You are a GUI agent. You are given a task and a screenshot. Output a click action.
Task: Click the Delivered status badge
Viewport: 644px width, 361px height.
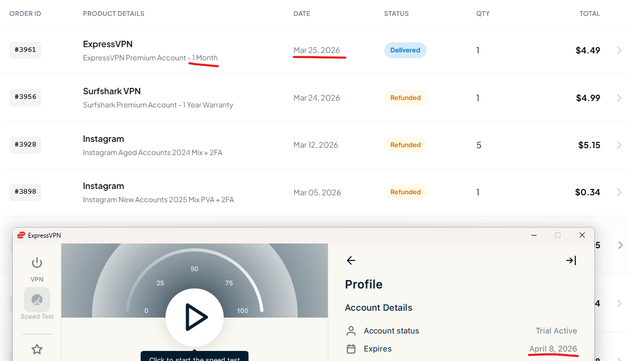pos(406,50)
